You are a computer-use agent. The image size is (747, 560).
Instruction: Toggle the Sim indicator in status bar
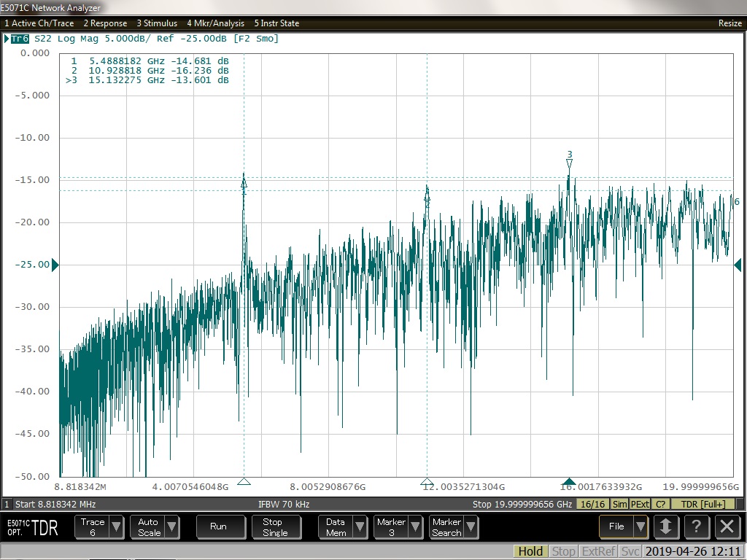coord(619,505)
